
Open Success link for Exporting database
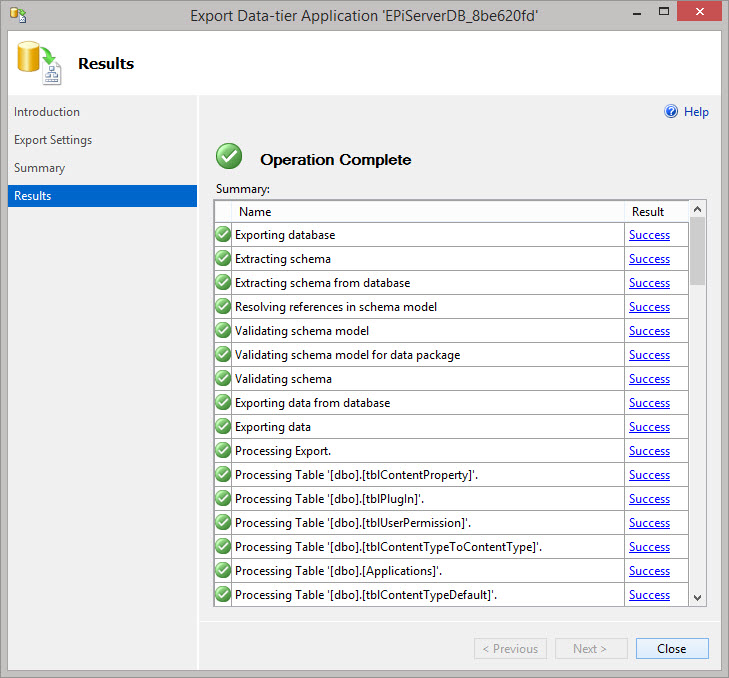(649, 235)
